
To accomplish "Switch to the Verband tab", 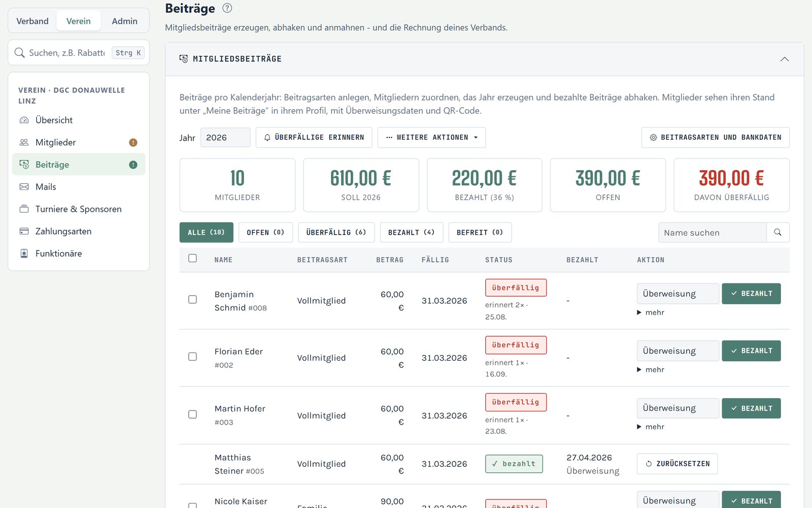I will pos(32,21).
